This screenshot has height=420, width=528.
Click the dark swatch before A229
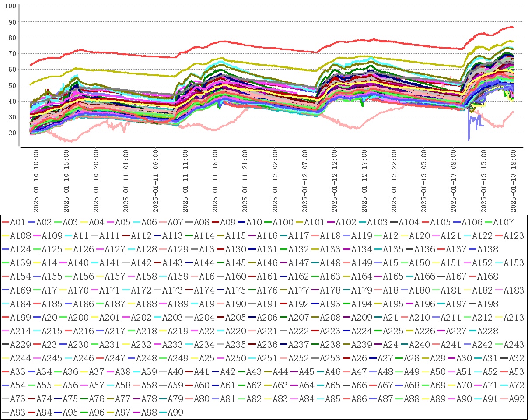pyautogui.click(x=6, y=345)
